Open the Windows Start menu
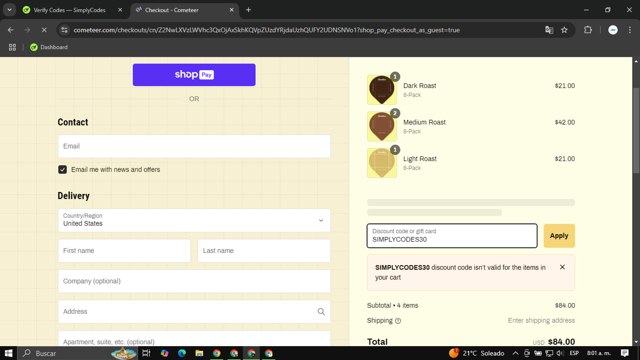This screenshot has height=360, width=640. (8, 353)
